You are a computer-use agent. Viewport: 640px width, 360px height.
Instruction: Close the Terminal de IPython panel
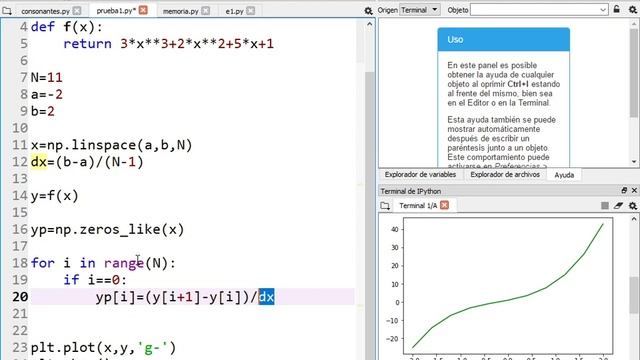(634, 191)
